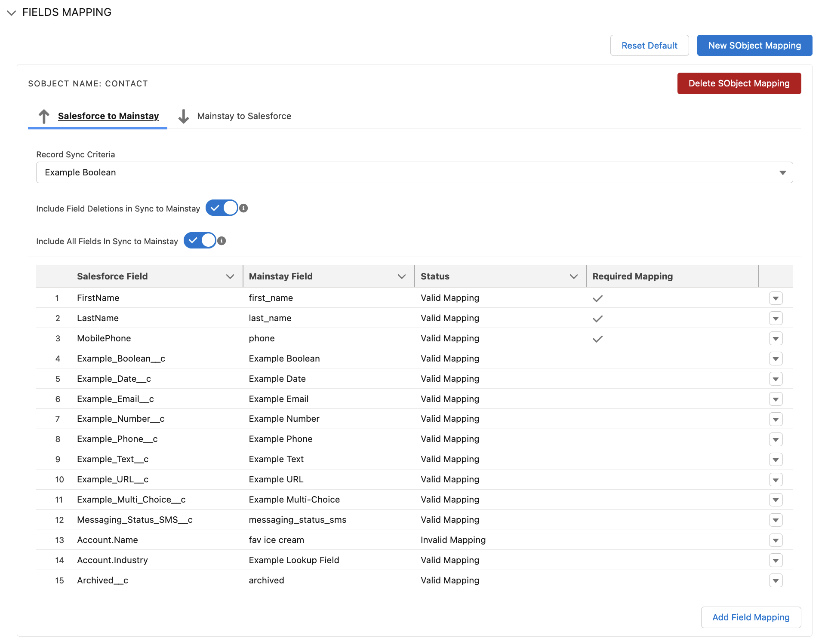Toggle Include All Fields In Sync

[200, 241]
